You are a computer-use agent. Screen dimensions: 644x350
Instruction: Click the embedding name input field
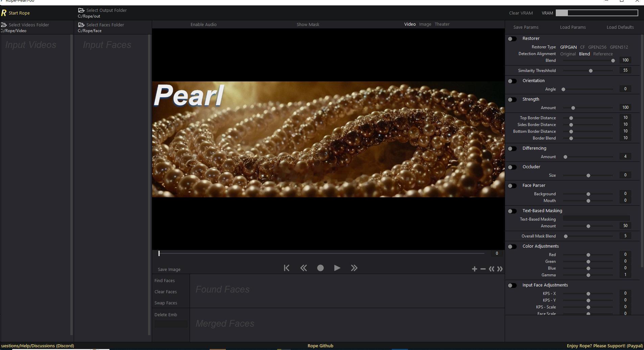pos(171,324)
